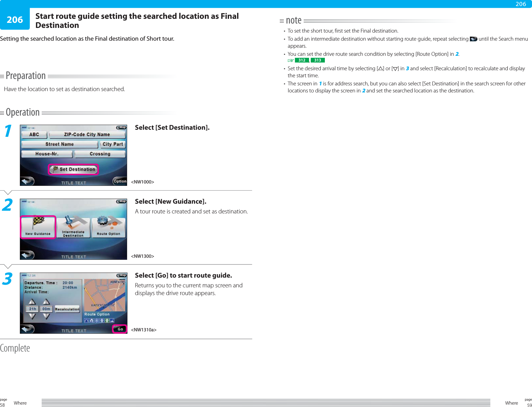The width and height of the screenshot is (532, 407).
Task: Click the Complete label at the end
Action: coord(15,348)
